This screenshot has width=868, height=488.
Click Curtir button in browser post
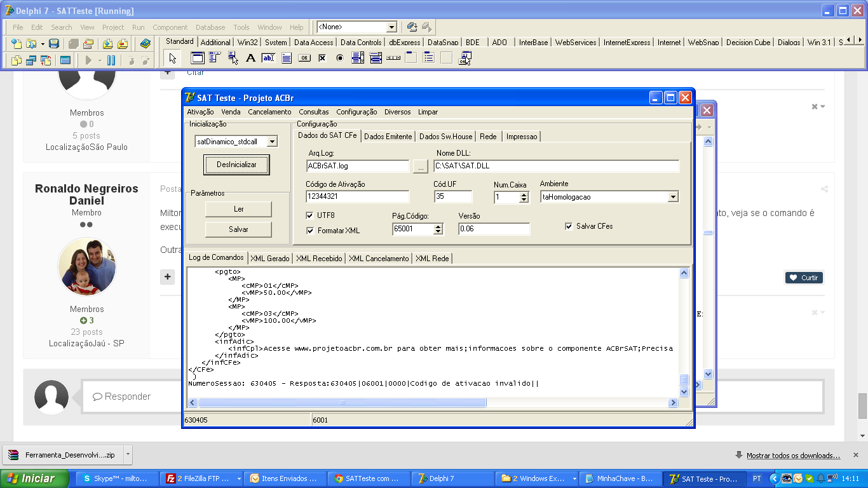pyautogui.click(x=804, y=278)
